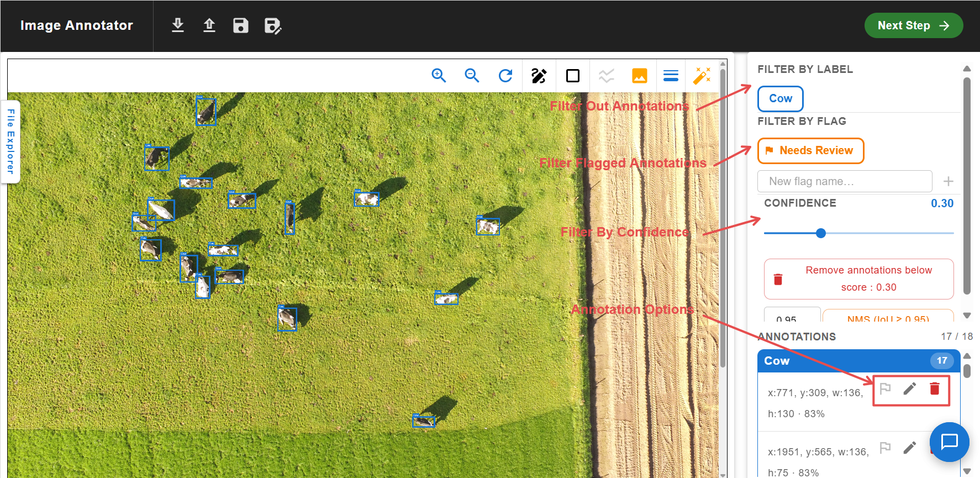
Task: Click the confidence slider handle
Action: point(821,233)
